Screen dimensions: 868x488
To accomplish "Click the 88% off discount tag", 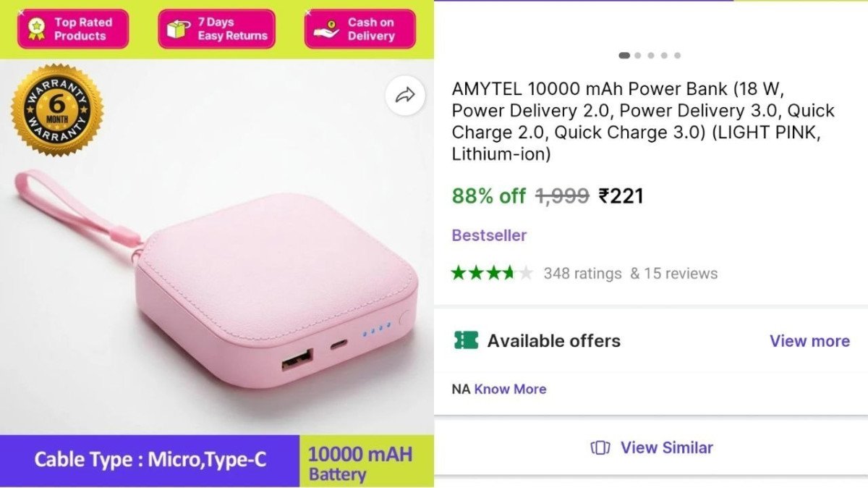I will pyautogui.click(x=489, y=195).
